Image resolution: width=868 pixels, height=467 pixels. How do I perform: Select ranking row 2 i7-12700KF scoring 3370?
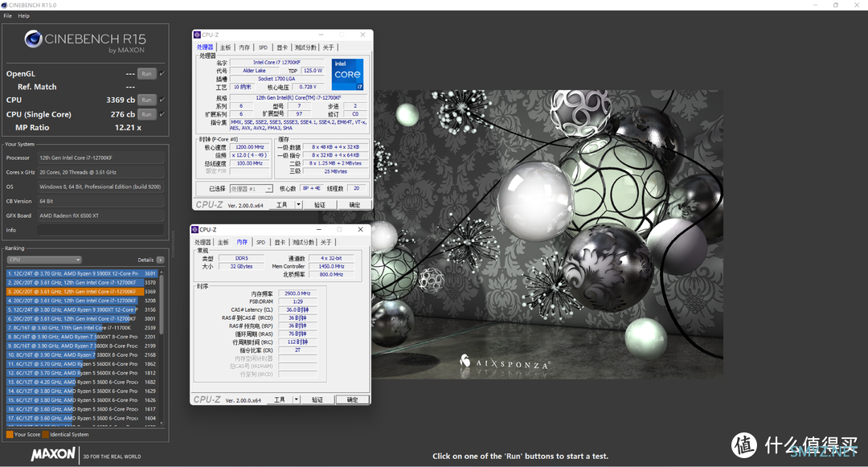click(81, 282)
